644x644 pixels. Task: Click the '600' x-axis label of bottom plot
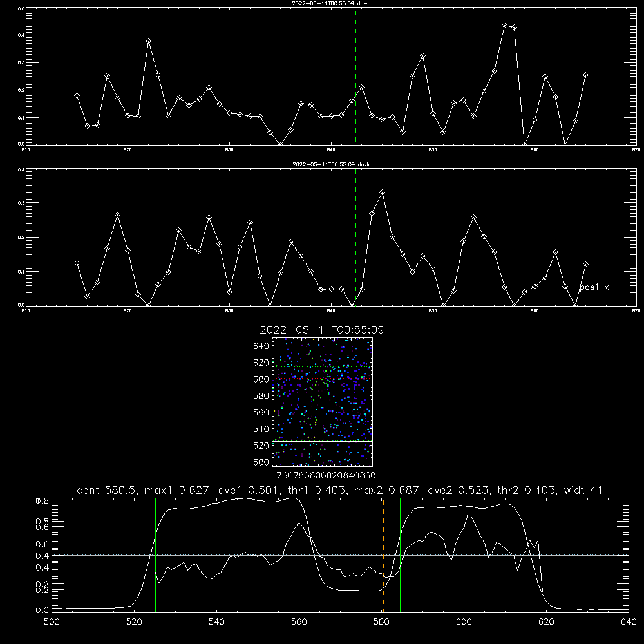(x=464, y=622)
